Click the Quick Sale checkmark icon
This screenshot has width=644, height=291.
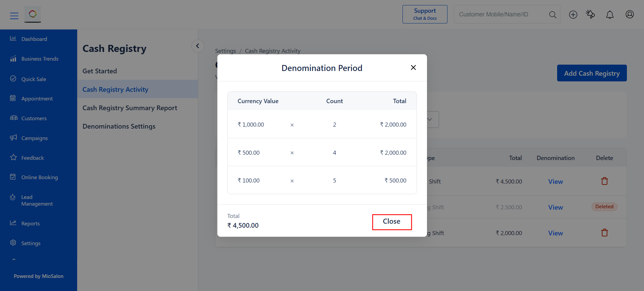13,78
